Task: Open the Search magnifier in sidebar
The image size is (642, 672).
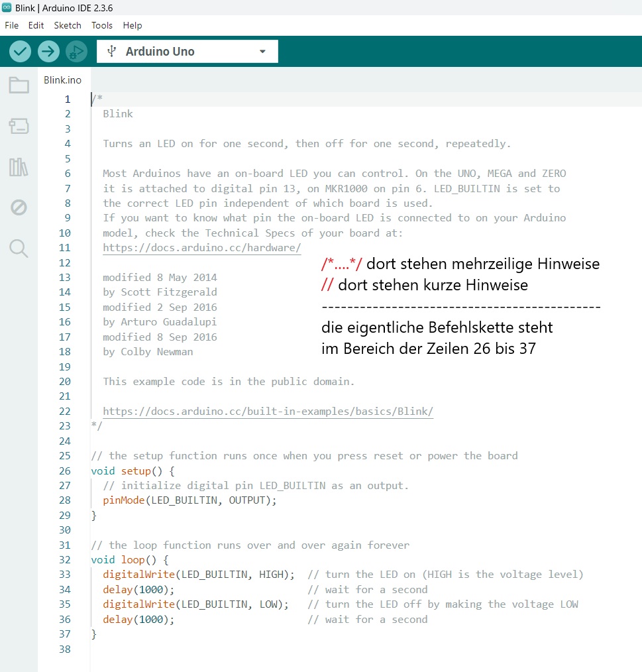Action: click(19, 249)
